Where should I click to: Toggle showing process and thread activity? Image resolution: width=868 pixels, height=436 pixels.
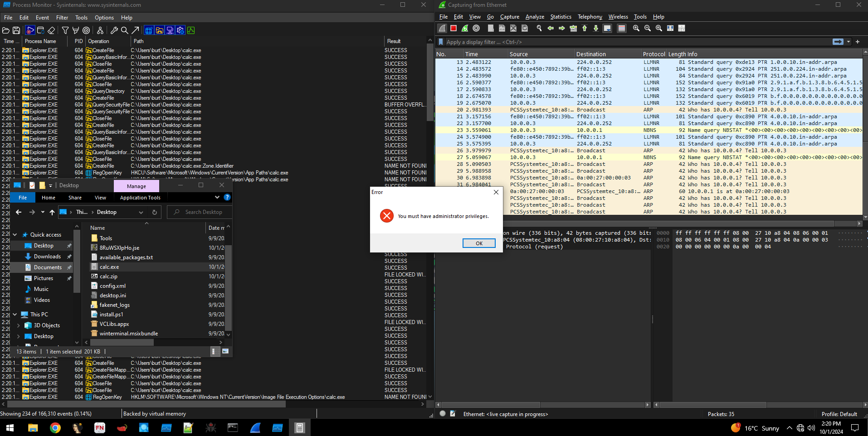[x=180, y=30]
